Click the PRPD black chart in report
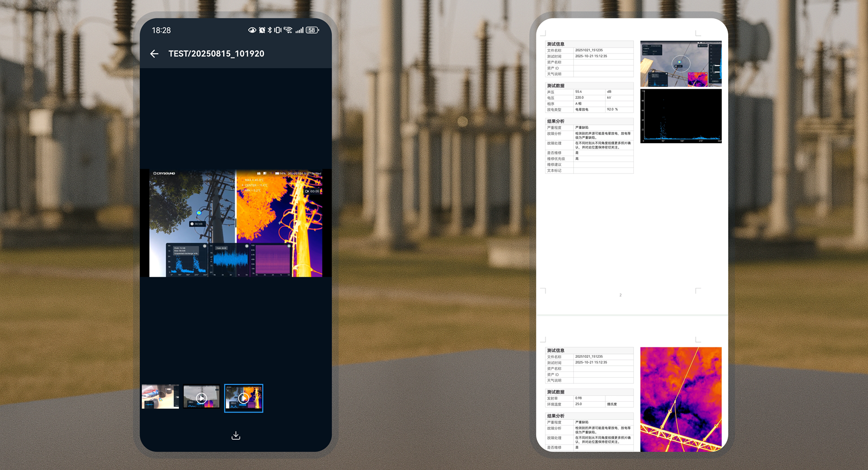 681,116
